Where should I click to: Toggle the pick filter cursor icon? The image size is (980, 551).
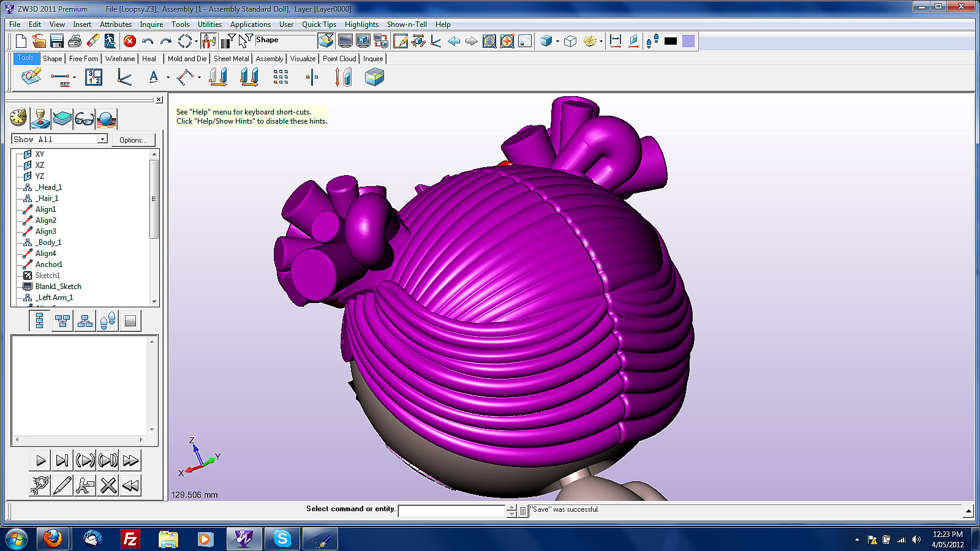click(x=246, y=41)
